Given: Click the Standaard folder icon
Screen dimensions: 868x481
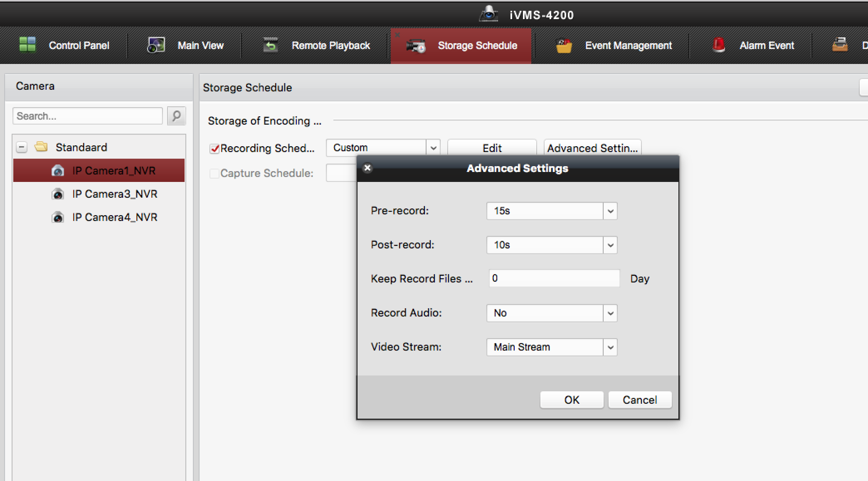Looking at the screenshot, I should point(41,147).
